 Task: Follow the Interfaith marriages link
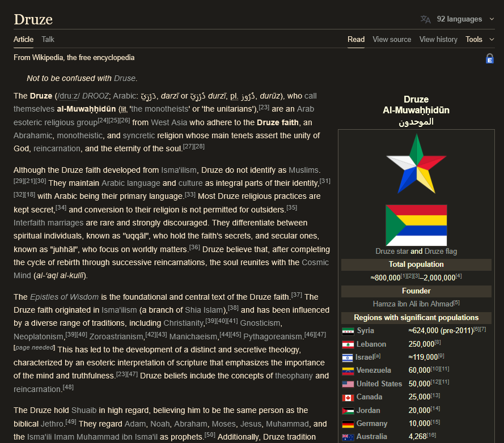[48, 223]
